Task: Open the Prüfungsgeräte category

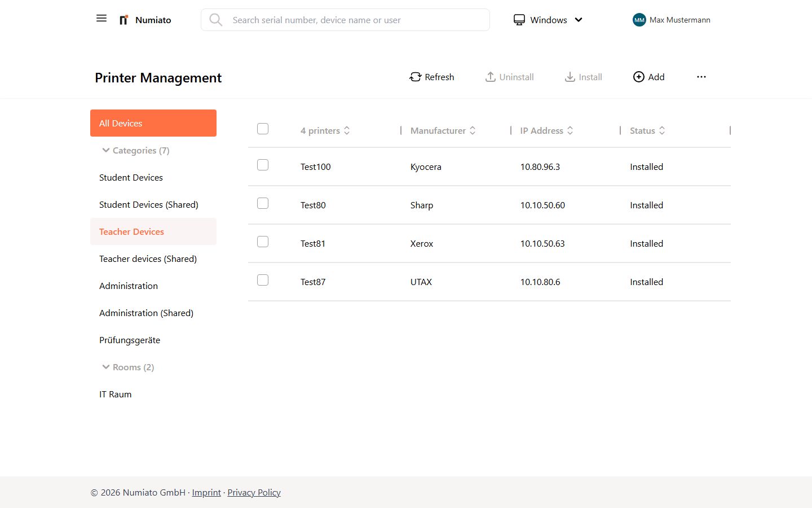Action: click(153, 340)
